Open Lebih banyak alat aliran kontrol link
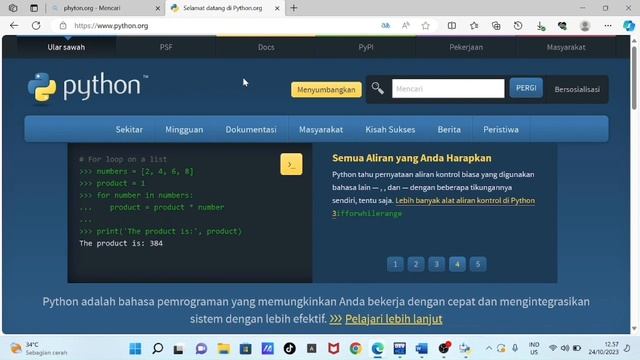Image resolution: width=640 pixels, height=360 pixels. coord(465,200)
